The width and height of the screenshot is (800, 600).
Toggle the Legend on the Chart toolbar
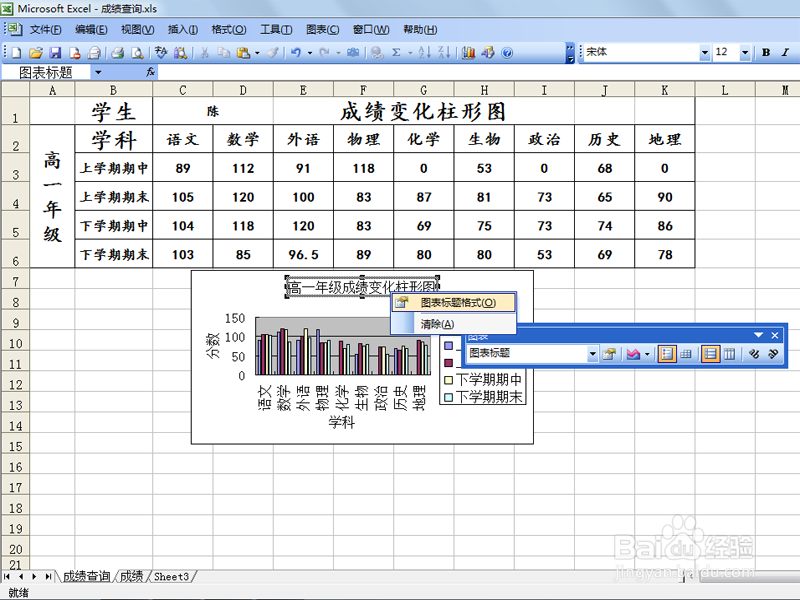point(668,354)
